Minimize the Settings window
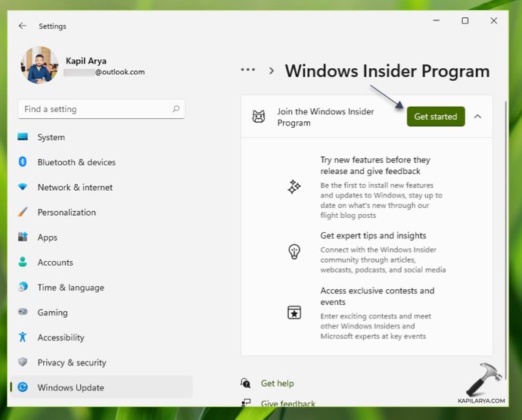The width and height of the screenshot is (522, 420). tap(436, 20)
